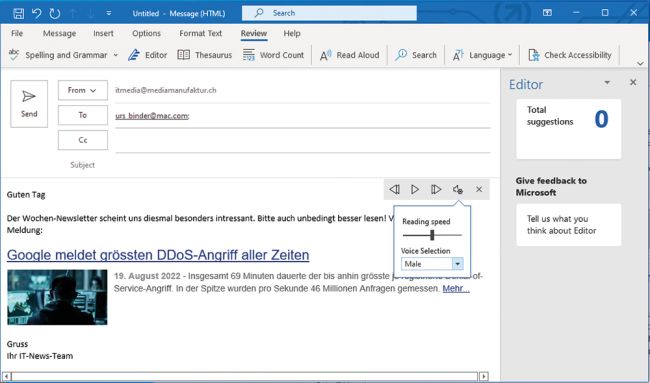Viewport: 650px width, 383px height.
Task: Click Check Accessibility icon
Action: [x=534, y=55]
